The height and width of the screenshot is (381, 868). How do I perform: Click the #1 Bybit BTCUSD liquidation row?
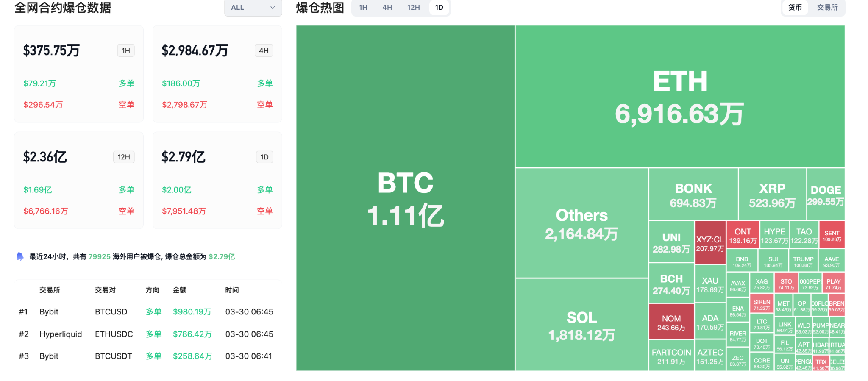(147, 312)
